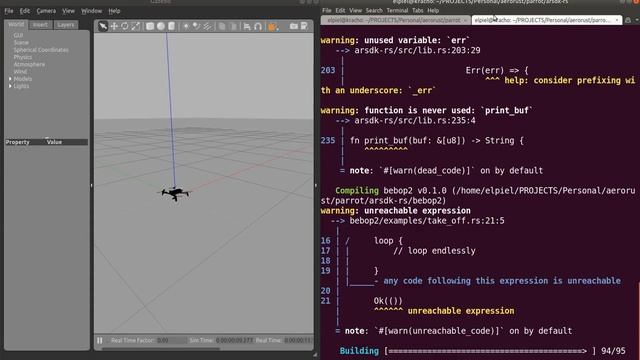Select the arrow selection mode tool in Gazebo
This screenshot has width=640, height=360.
point(103,26)
